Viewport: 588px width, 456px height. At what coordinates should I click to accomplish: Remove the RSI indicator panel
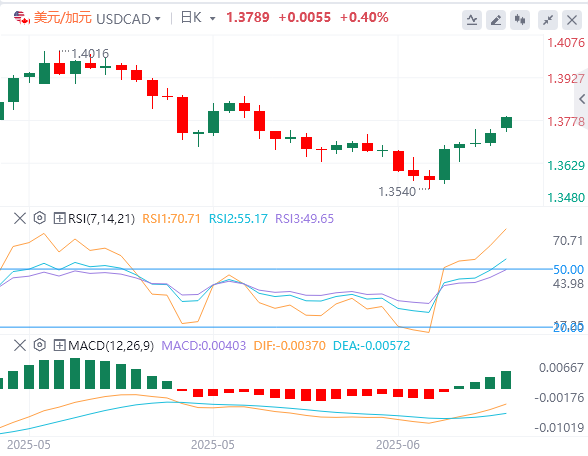pos(20,218)
